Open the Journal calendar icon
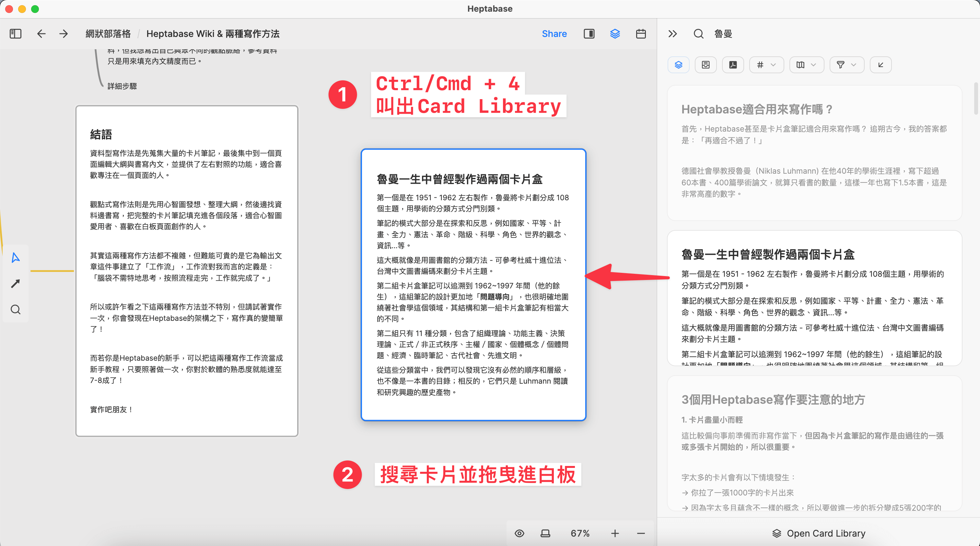Image resolution: width=980 pixels, height=546 pixels. [x=641, y=34]
